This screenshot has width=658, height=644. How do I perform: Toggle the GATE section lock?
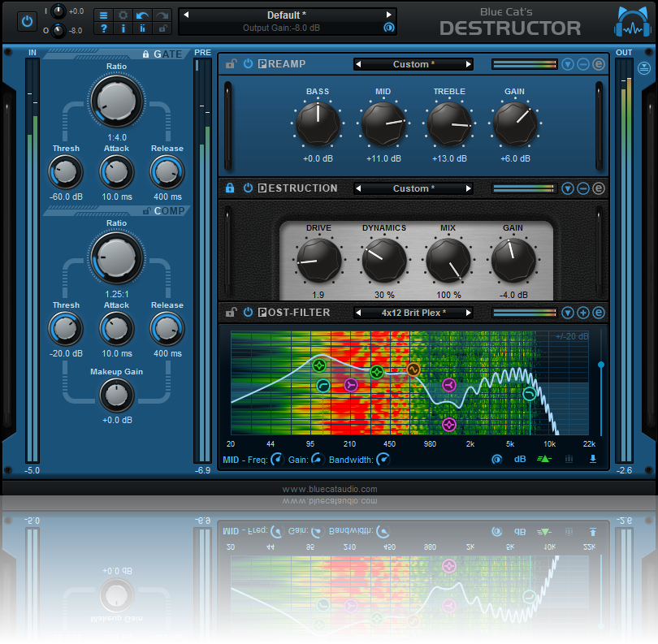pyautogui.click(x=145, y=54)
